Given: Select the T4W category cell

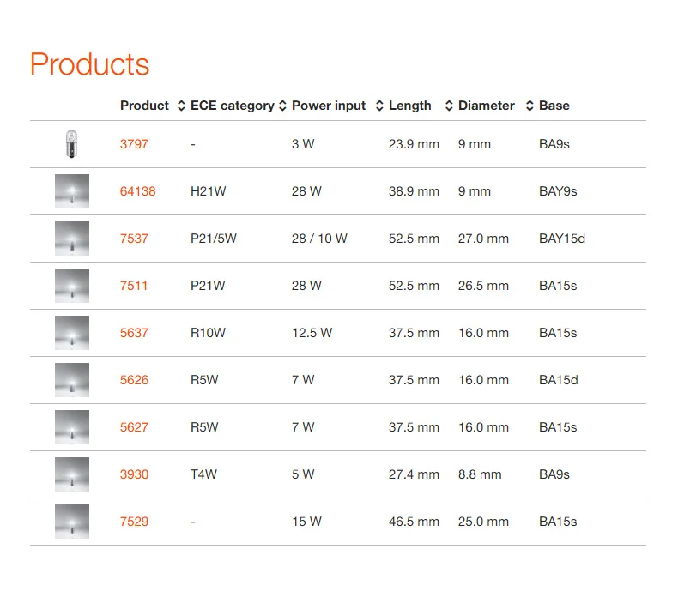Looking at the screenshot, I should click(203, 474).
